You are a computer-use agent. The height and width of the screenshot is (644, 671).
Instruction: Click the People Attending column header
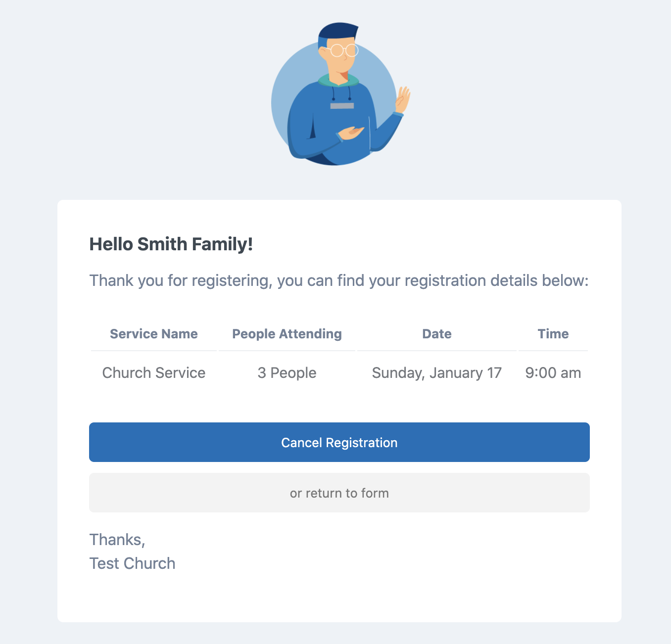click(287, 334)
